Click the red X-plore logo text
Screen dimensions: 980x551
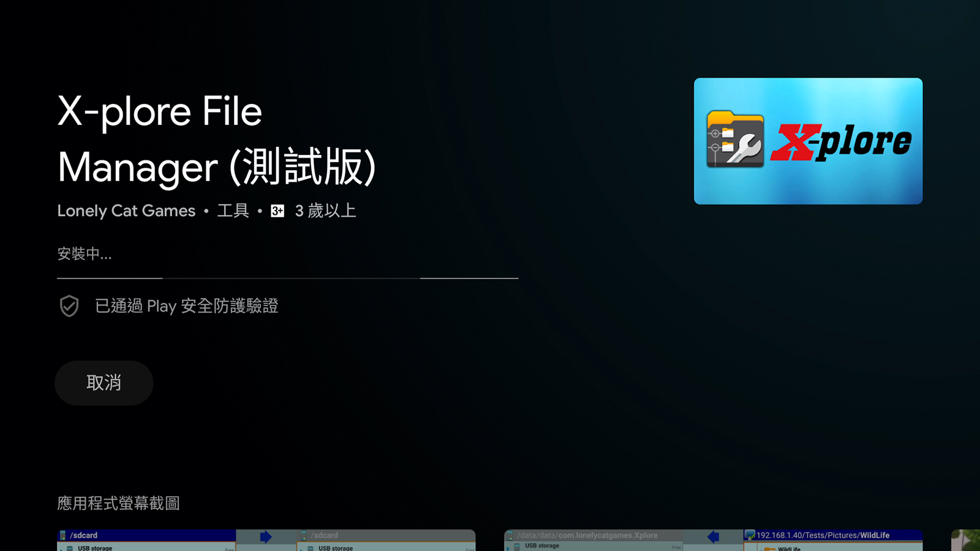840,141
